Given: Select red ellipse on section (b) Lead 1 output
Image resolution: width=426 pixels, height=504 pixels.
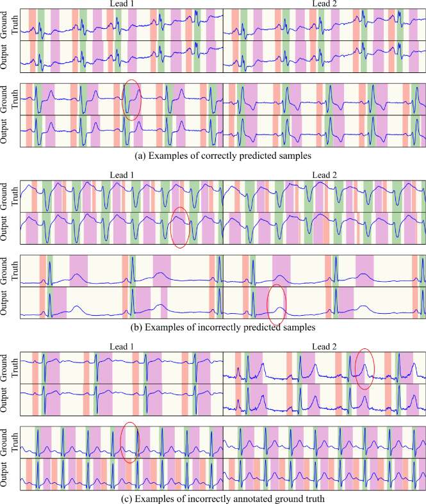Looking at the screenshot, I should tap(180, 227).
